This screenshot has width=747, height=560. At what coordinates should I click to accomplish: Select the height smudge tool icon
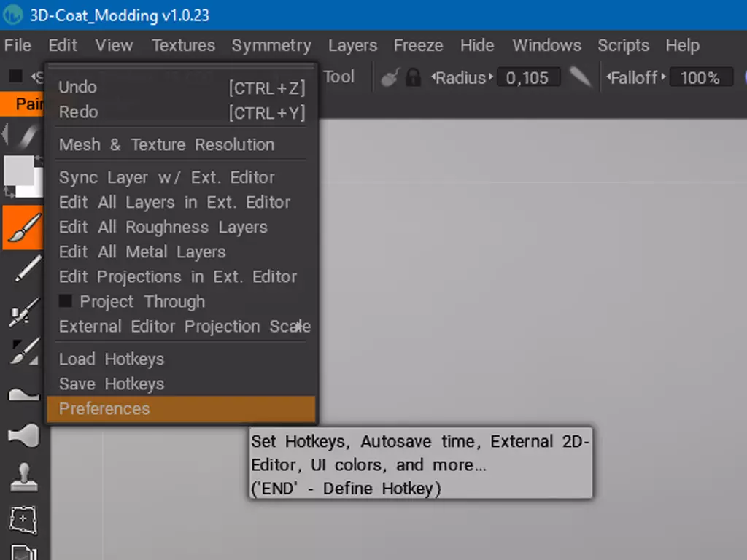pyautogui.click(x=23, y=394)
